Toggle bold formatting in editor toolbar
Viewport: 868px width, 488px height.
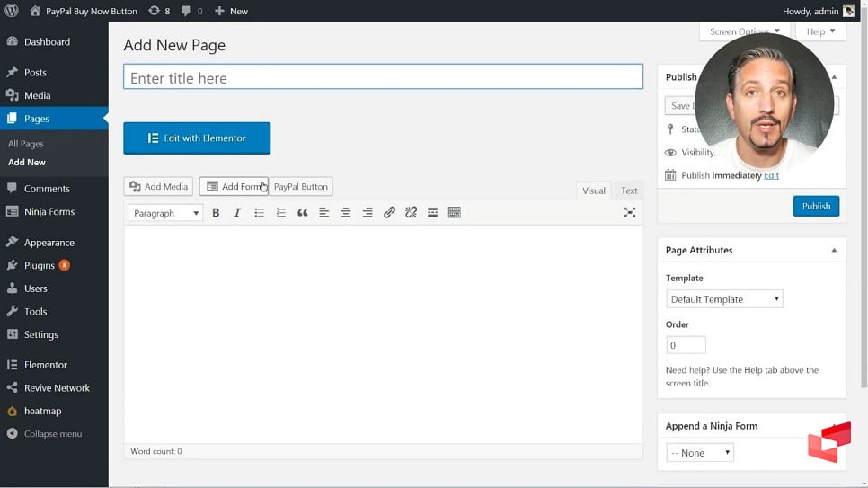pyautogui.click(x=216, y=213)
